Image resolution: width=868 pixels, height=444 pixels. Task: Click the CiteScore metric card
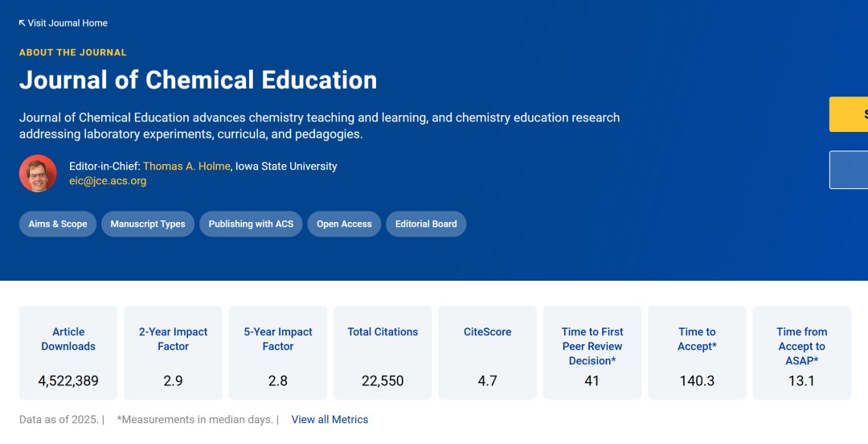pos(487,352)
